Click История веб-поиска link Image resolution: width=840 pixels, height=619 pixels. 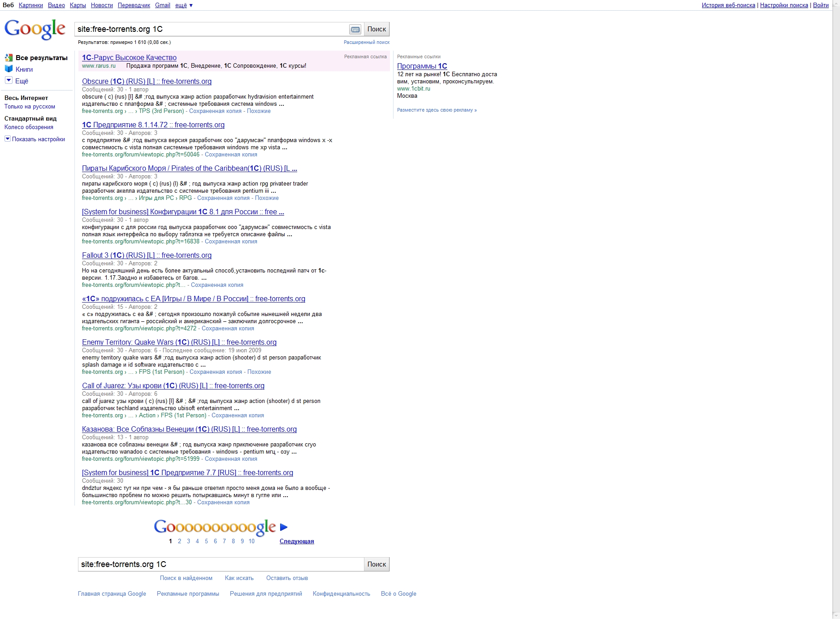point(728,5)
